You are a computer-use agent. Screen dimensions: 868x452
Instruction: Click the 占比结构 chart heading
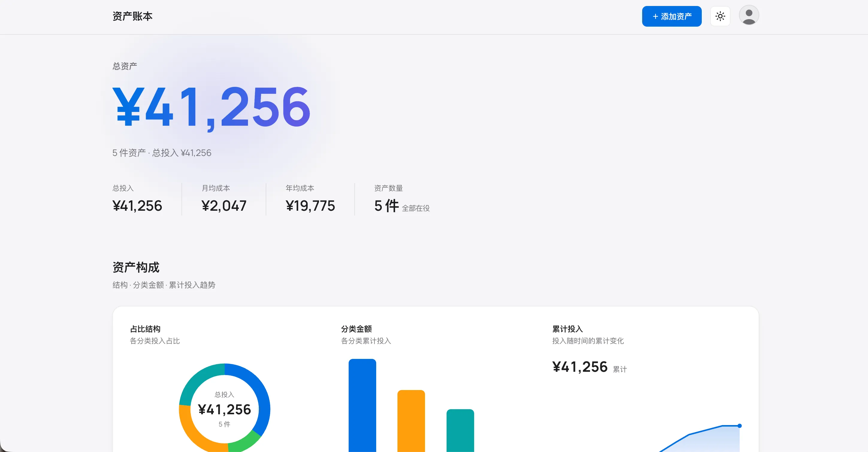145,329
